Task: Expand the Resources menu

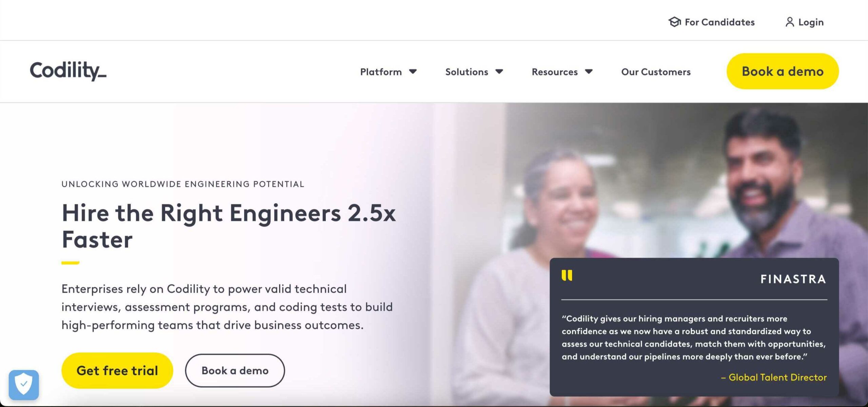Action: (554, 72)
